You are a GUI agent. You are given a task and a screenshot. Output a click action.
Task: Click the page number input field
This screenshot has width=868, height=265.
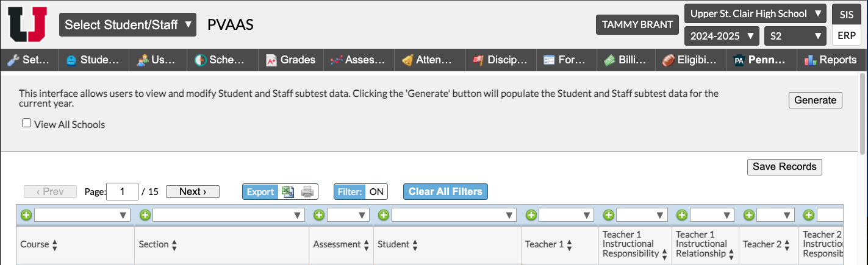point(122,192)
